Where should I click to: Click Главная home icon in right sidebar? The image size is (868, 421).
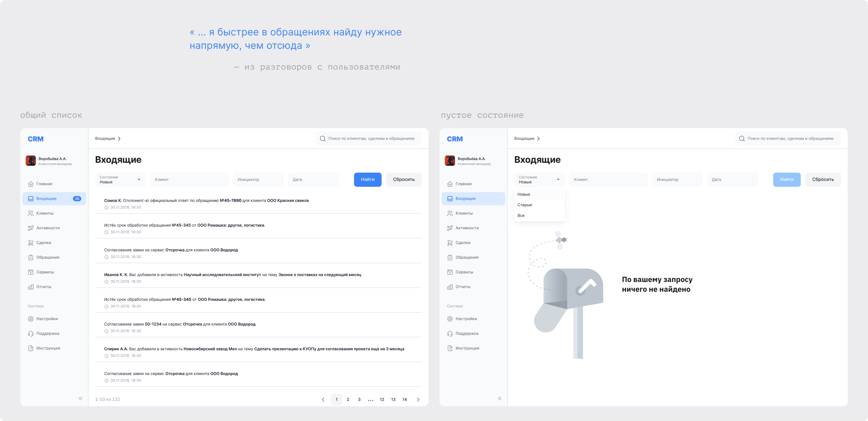[450, 184]
